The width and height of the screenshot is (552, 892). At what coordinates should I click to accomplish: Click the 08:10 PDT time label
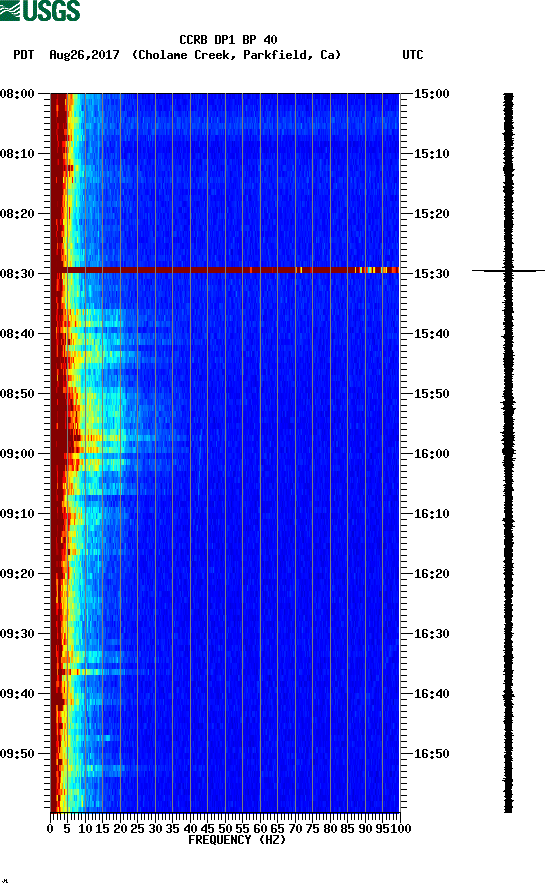17,154
